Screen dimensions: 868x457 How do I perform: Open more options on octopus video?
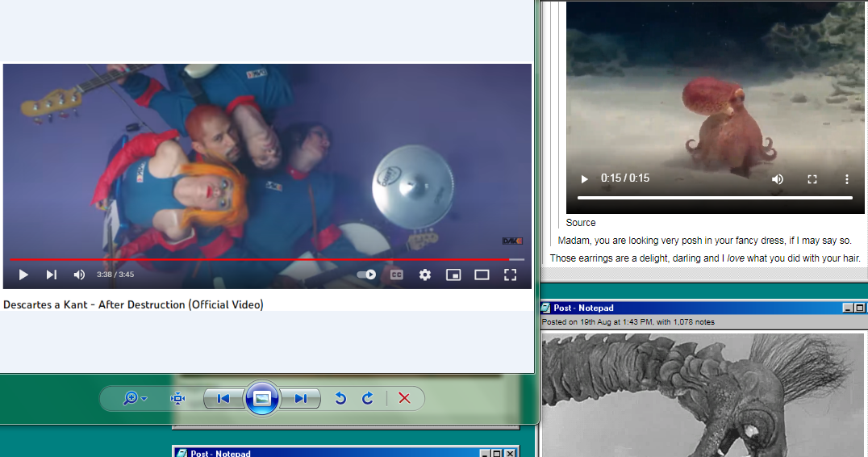tap(846, 179)
